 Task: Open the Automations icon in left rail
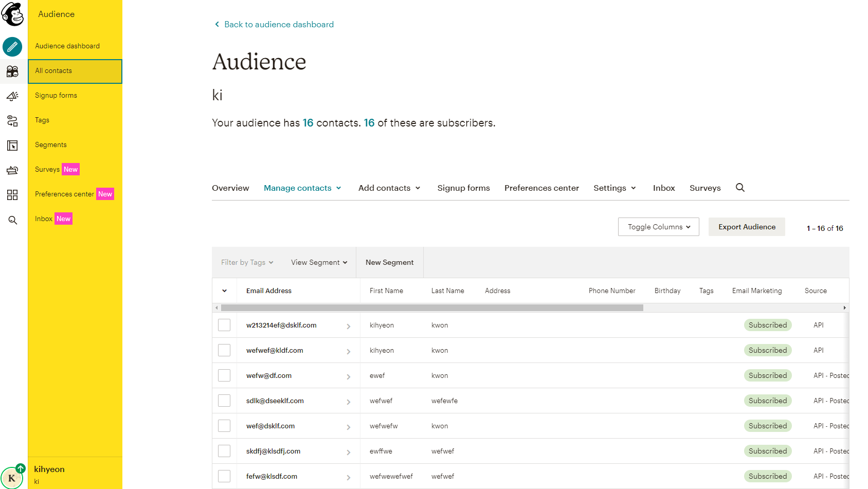coord(12,121)
